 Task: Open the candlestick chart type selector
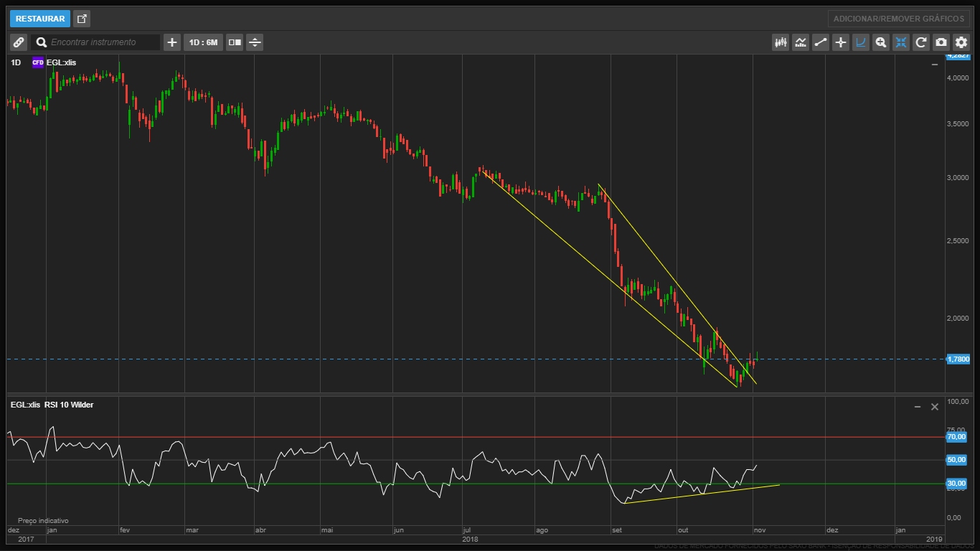tap(781, 42)
